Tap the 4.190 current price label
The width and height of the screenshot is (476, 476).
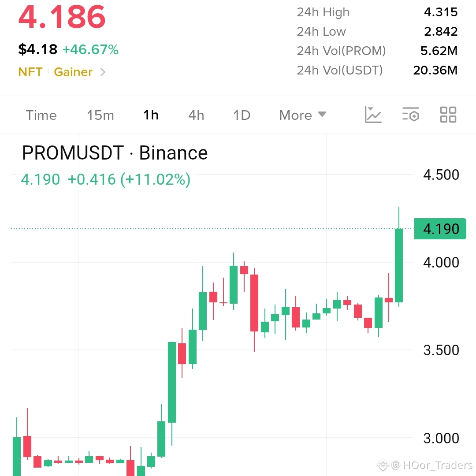440,229
